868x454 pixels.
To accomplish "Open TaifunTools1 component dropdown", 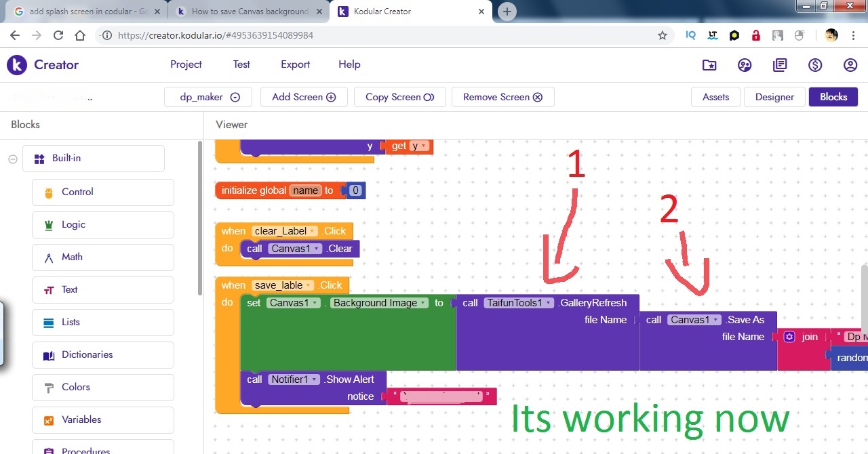I will tap(519, 303).
